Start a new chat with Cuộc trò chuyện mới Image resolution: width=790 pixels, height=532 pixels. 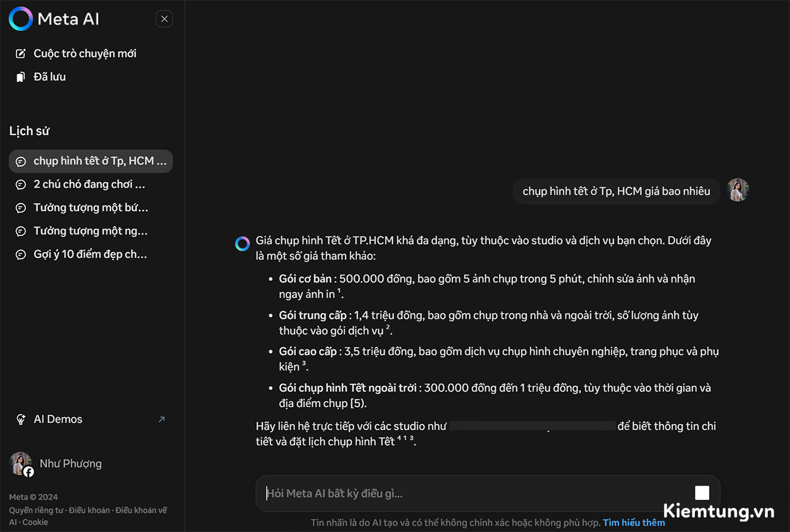pyautogui.click(x=76, y=54)
